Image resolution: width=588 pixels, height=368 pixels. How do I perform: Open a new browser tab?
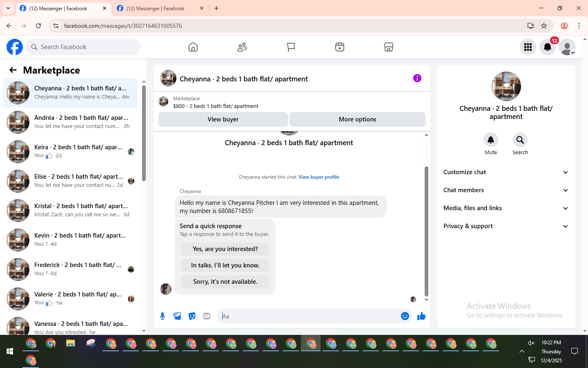(x=216, y=8)
